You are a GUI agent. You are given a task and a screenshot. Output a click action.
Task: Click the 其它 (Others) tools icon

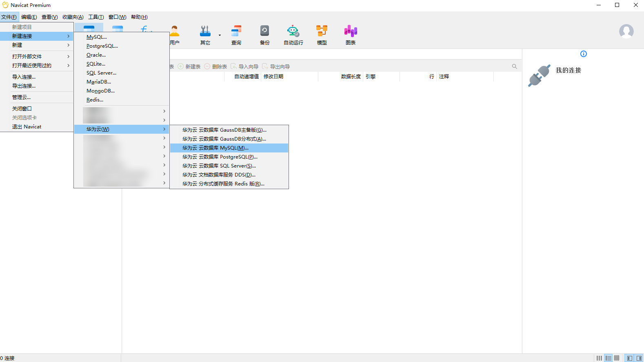pyautogui.click(x=205, y=35)
